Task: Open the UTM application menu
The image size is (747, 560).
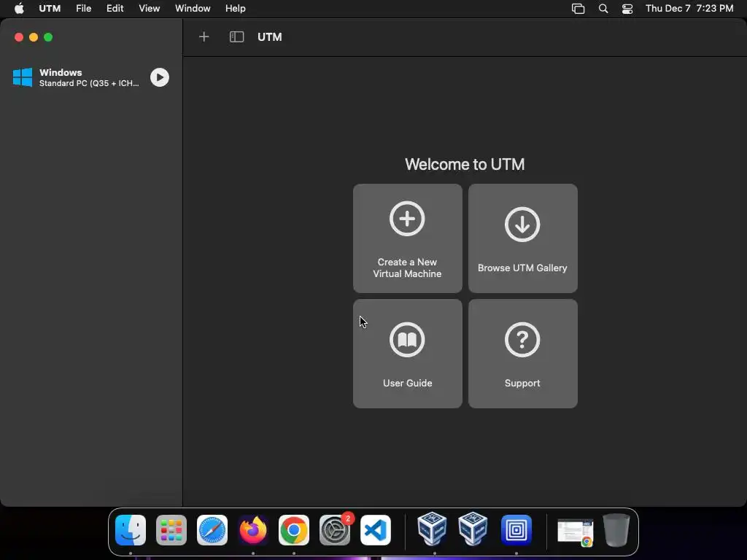Action: point(50,9)
